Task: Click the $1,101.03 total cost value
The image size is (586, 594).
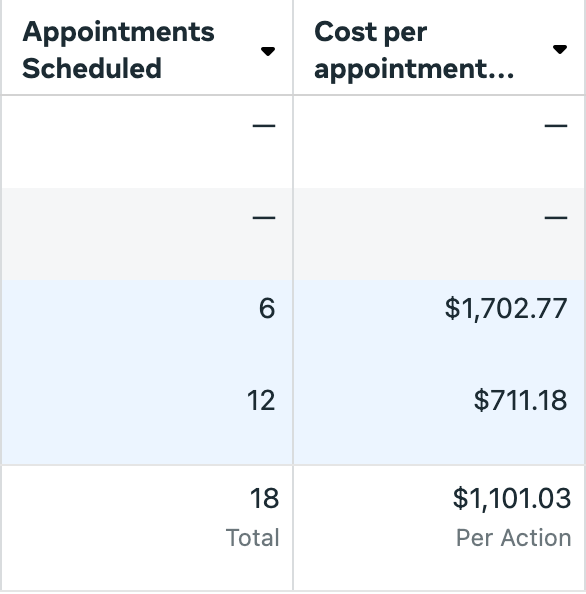Action: pos(512,498)
